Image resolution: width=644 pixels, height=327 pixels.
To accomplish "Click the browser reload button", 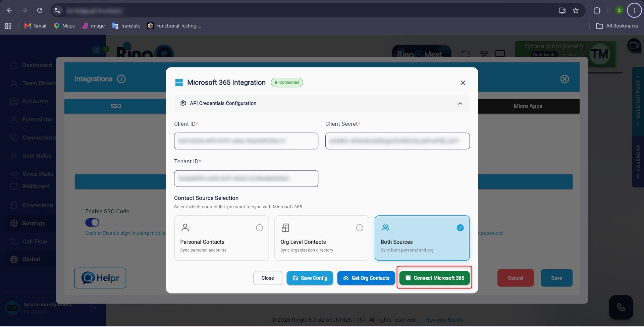I will click(x=40, y=10).
